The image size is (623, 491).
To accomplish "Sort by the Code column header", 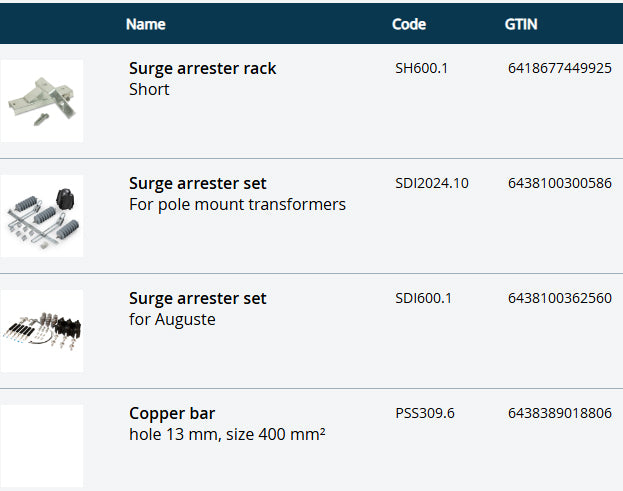I will [409, 24].
